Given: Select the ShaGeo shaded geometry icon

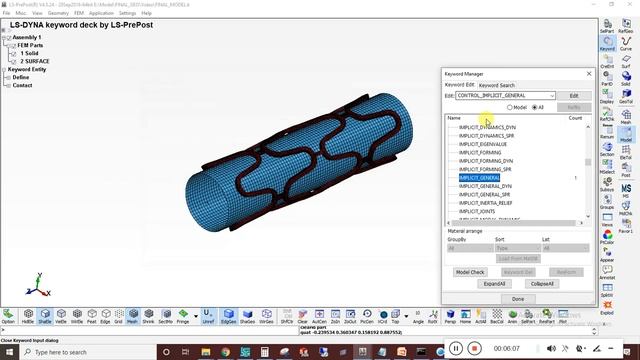Looking at the screenshot, I should pos(247,316).
